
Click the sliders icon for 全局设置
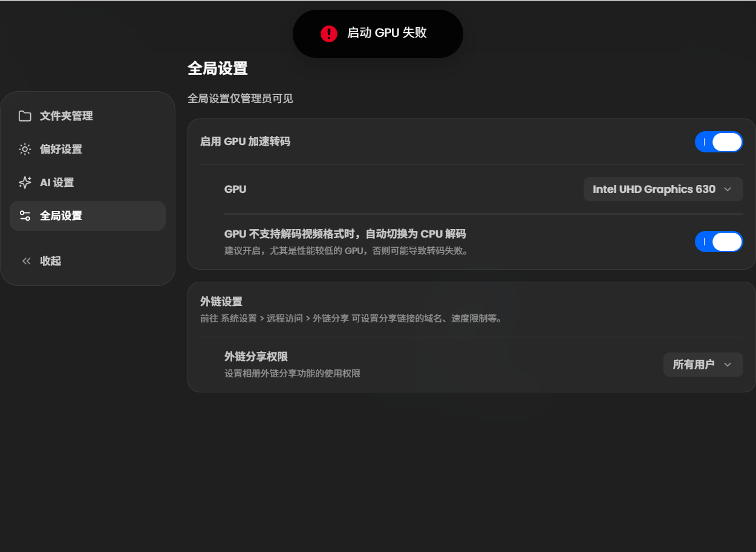(25, 216)
